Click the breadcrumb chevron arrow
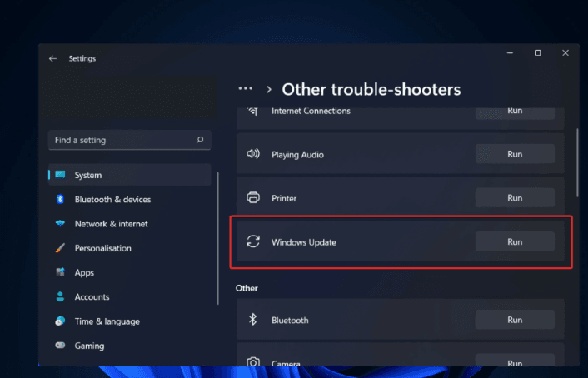 coord(268,90)
